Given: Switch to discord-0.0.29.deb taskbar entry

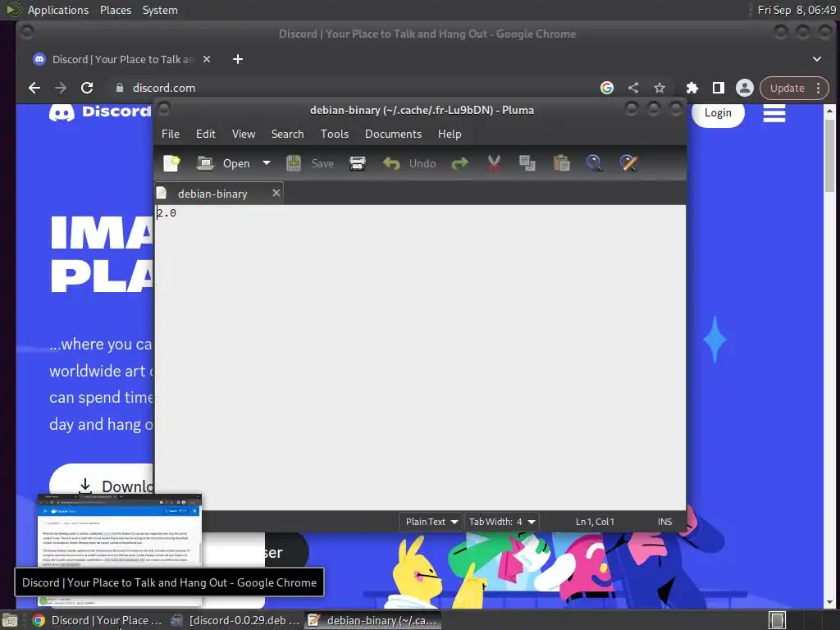Looking at the screenshot, I should tap(235, 620).
